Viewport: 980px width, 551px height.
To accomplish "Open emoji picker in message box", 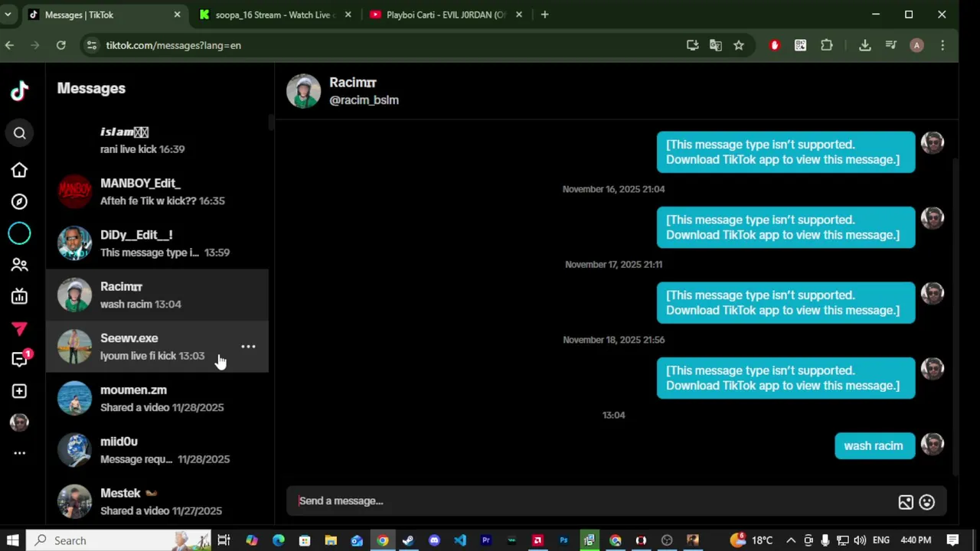I will pos(927,502).
